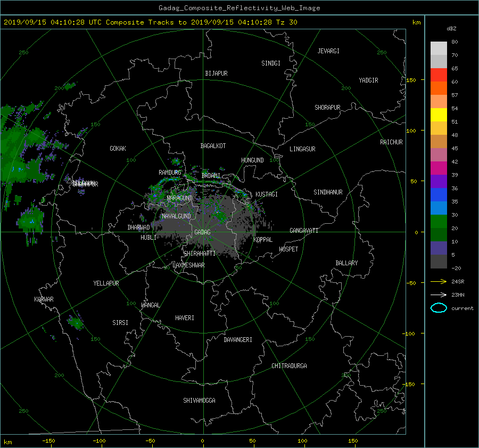Click the RAICHUR label
Image resolution: width=479 pixels, height=448 pixels.
[x=391, y=142]
